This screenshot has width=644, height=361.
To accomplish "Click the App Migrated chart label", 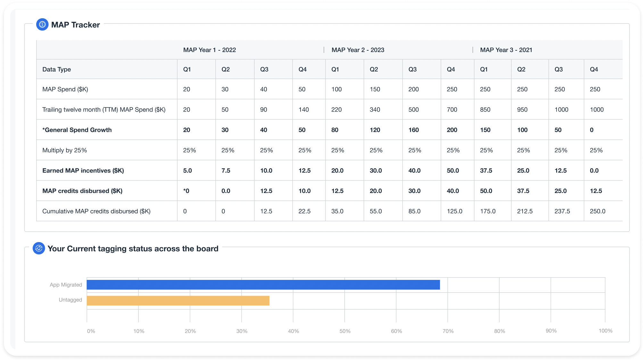I will (x=66, y=285).
